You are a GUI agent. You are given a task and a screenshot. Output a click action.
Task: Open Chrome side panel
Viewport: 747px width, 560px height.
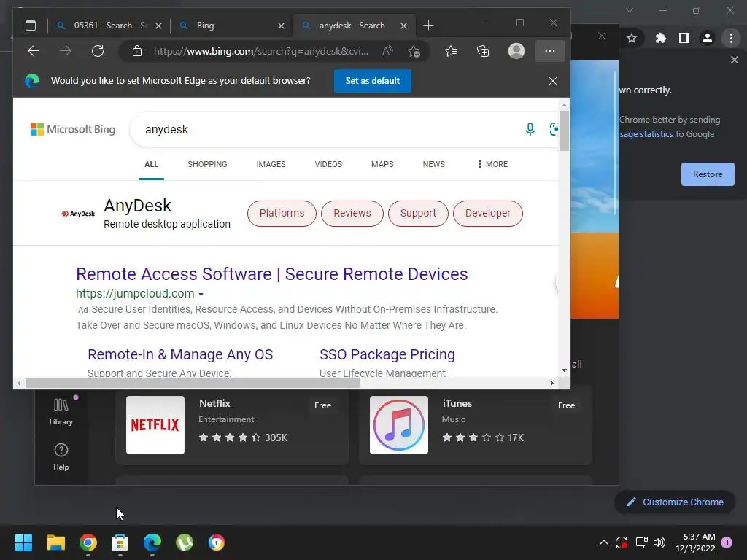click(684, 38)
